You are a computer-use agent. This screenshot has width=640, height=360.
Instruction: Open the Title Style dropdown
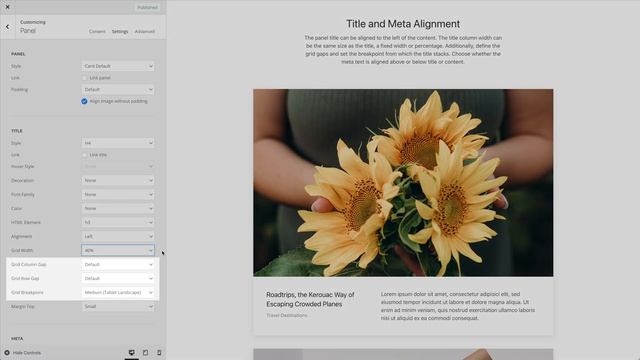(118, 143)
